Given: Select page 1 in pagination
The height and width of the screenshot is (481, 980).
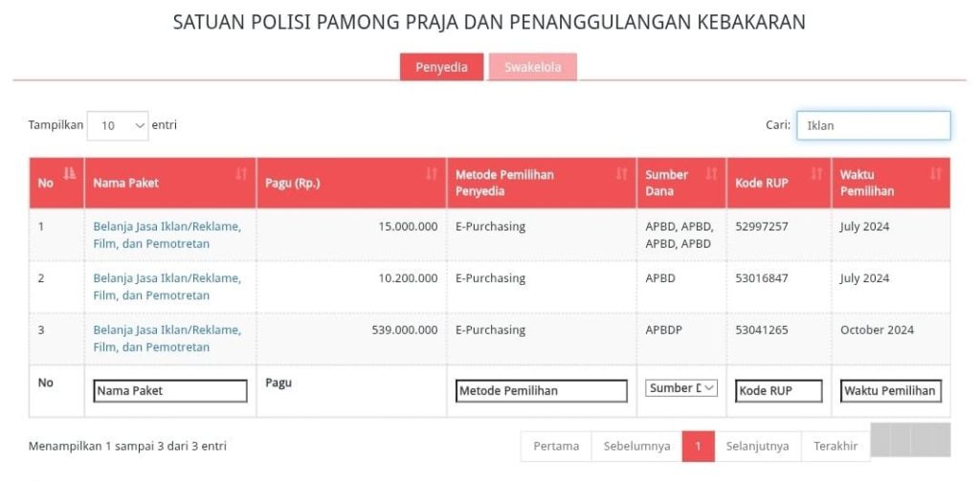Looking at the screenshot, I should pyautogui.click(x=699, y=447).
